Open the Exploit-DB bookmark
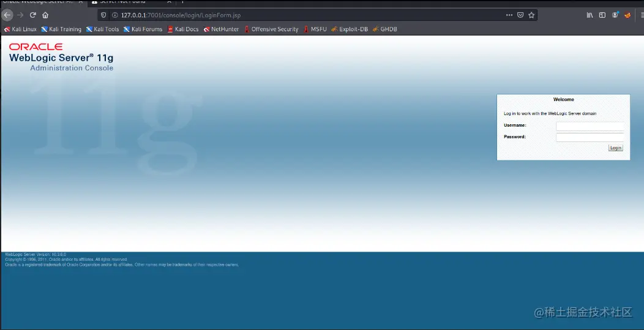 point(350,29)
